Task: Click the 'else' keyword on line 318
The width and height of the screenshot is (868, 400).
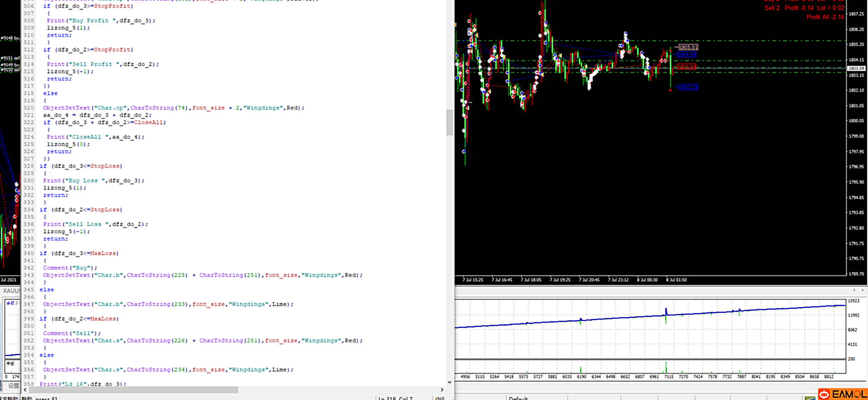Action: coord(50,93)
